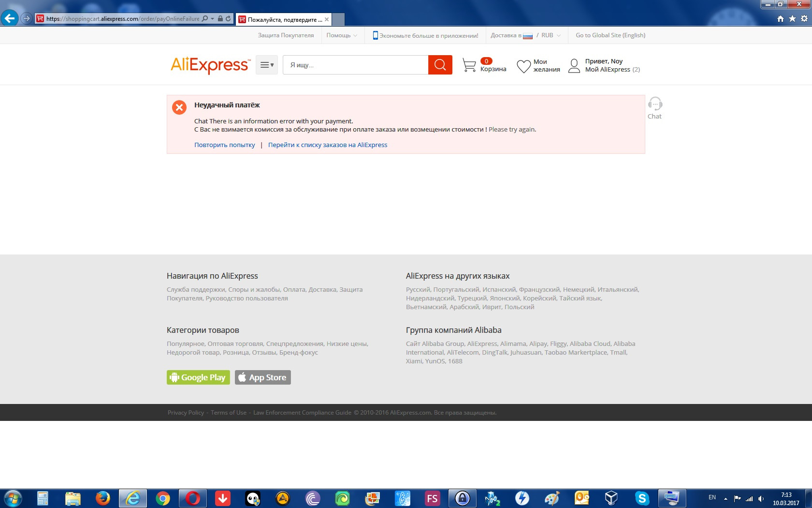Open 'Мои желания' wishlist heart

pos(538,65)
